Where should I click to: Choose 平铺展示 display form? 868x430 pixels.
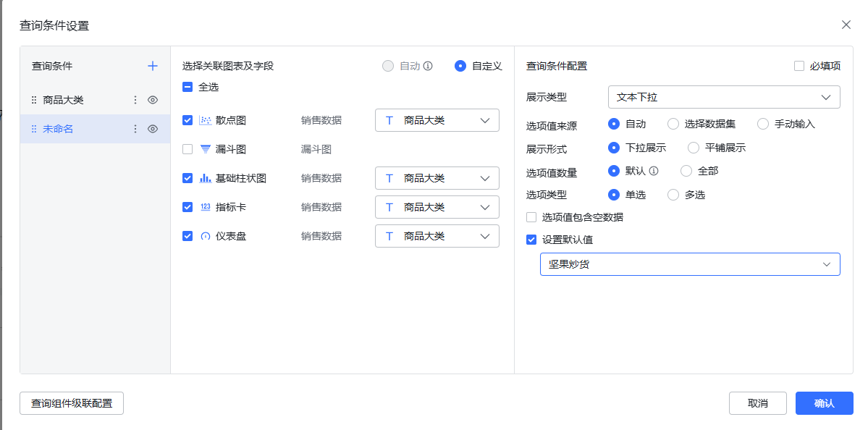(693, 148)
